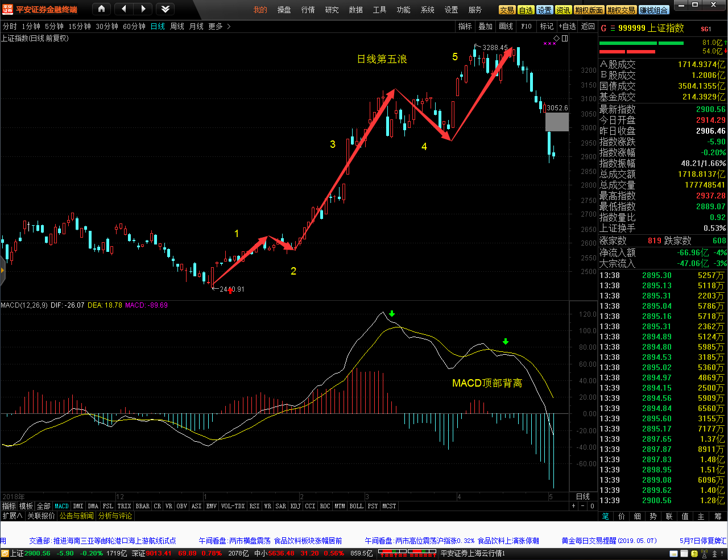728x560 pixels.
Task: Click the 返回 toolbar button
Action: tap(588, 27)
